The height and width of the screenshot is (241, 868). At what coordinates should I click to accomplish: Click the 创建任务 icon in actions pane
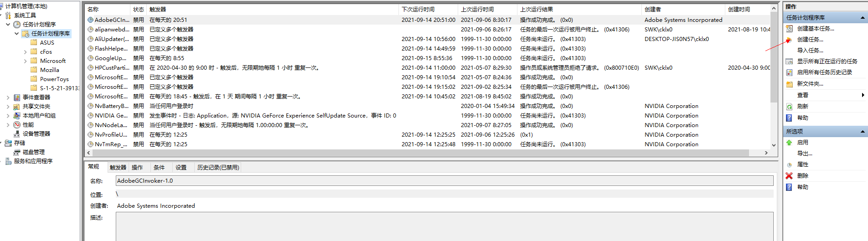[x=789, y=40]
